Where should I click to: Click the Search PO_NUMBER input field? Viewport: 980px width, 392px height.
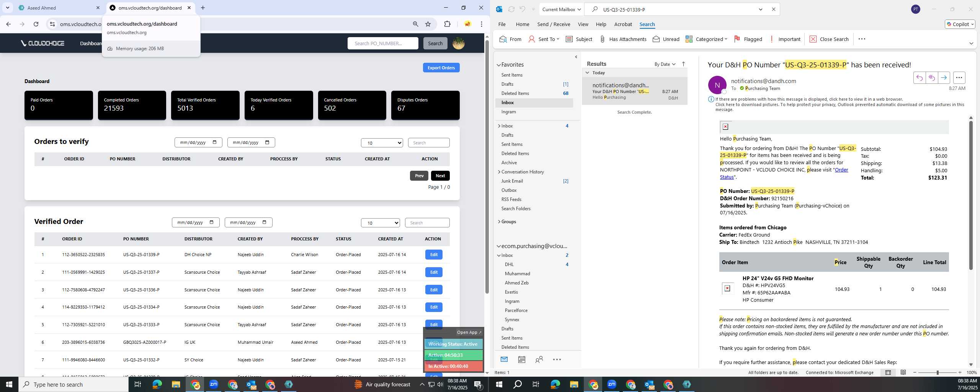click(383, 43)
